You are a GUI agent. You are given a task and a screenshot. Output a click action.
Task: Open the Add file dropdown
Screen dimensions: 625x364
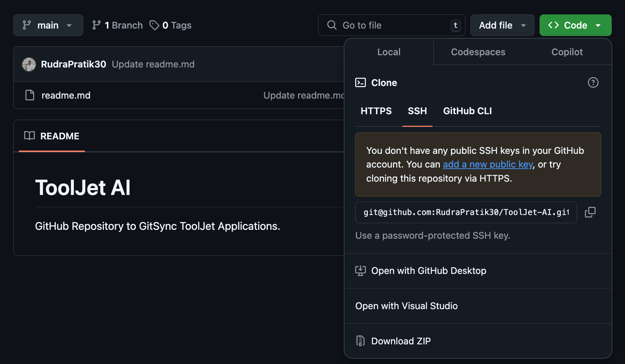[x=502, y=25]
